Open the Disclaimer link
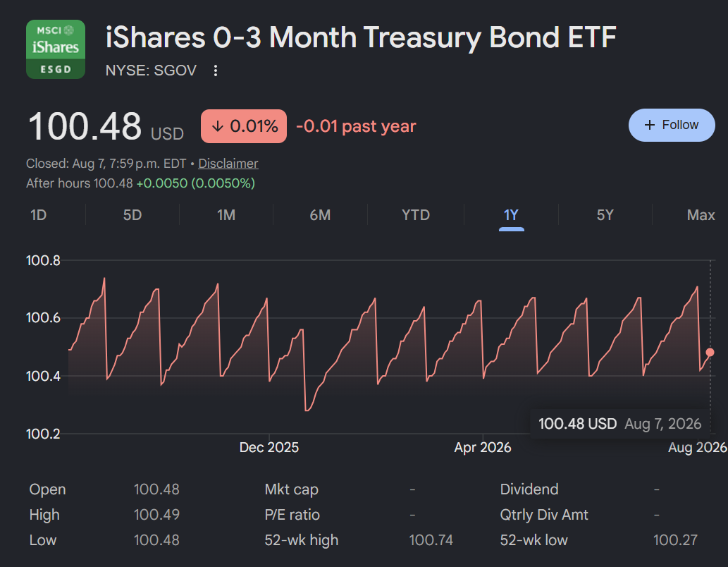Image resolution: width=728 pixels, height=567 pixels. click(x=228, y=164)
